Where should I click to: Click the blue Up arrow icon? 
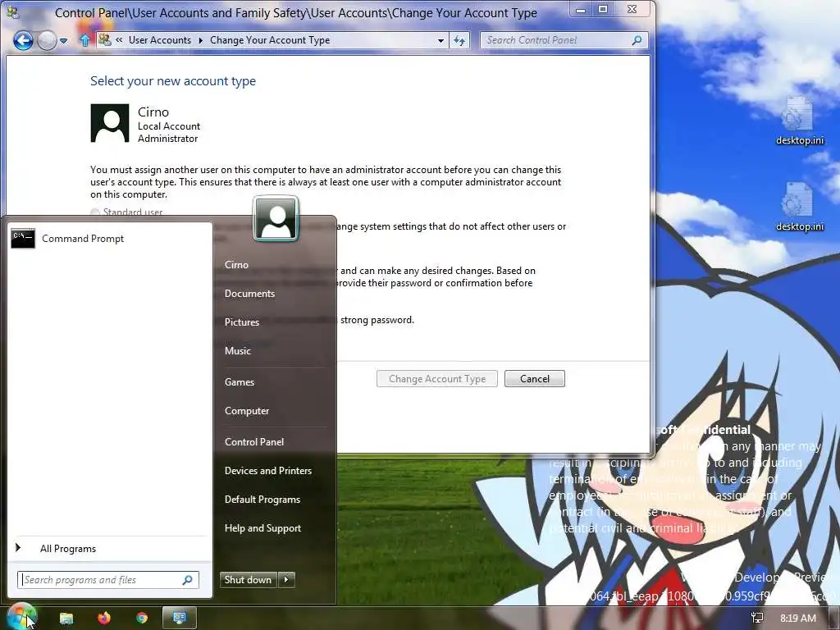84,40
